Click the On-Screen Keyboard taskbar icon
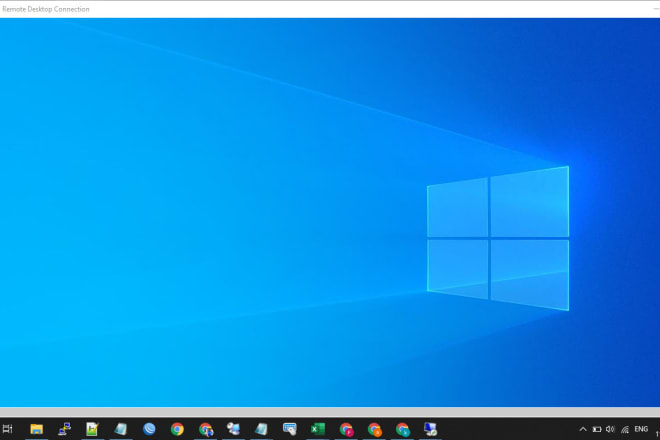 point(290,429)
